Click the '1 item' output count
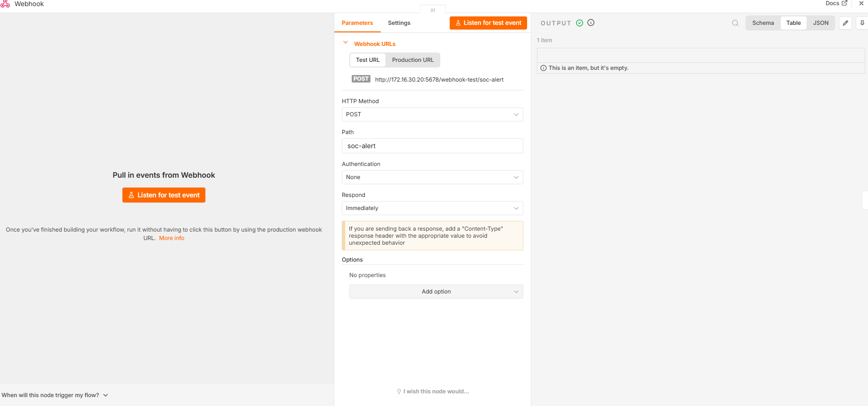The width and height of the screenshot is (868, 406). [544, 40]
